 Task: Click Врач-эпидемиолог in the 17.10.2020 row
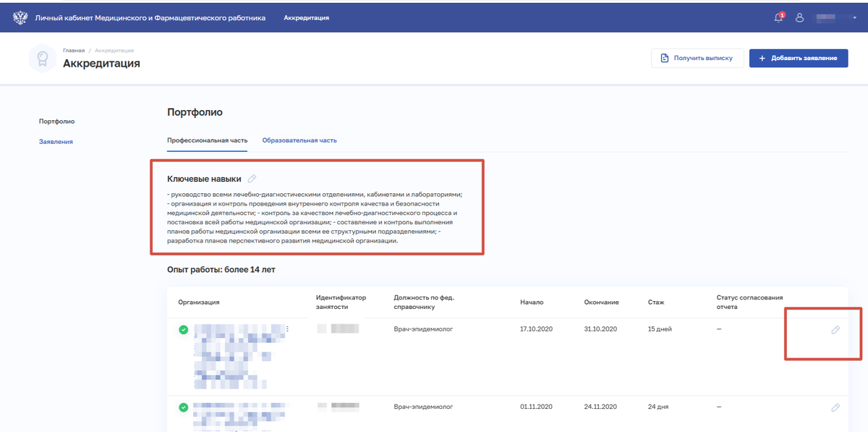point(424,329)
